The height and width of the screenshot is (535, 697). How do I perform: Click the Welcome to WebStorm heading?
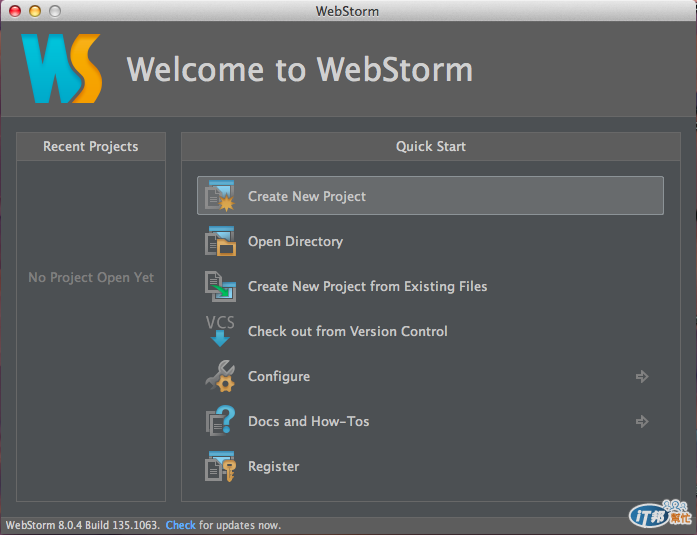300,69
